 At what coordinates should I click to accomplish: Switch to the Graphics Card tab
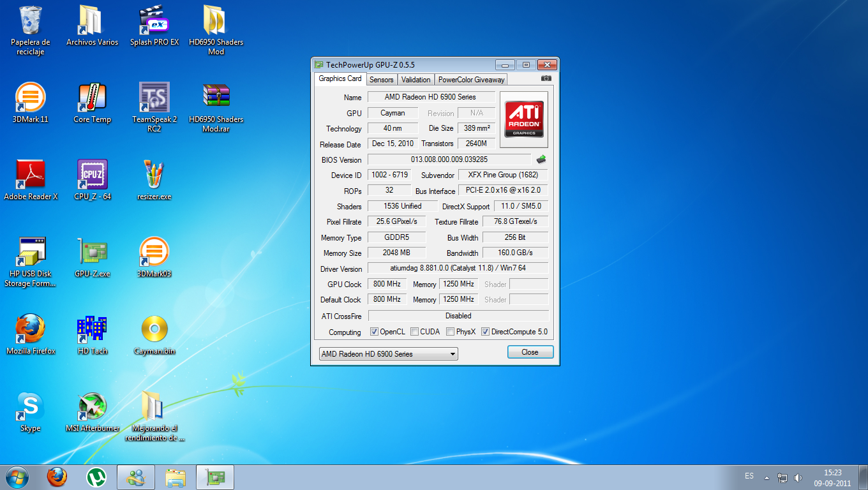pyautogui.click(x=340, y=78)
